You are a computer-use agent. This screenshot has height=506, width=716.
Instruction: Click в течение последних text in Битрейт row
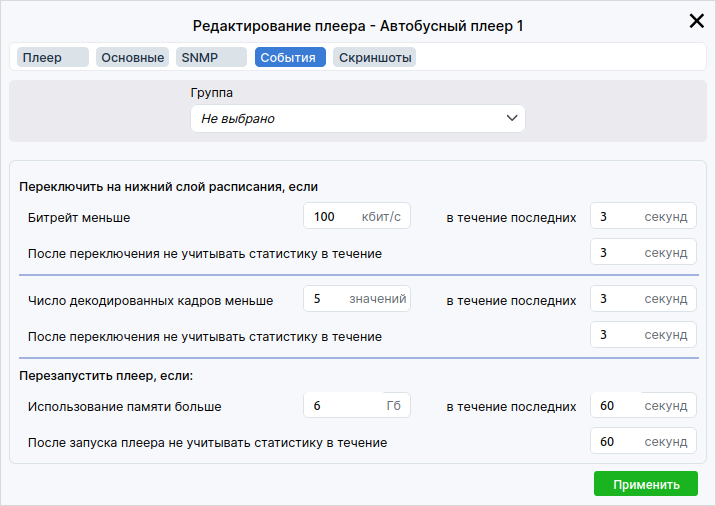511,218
